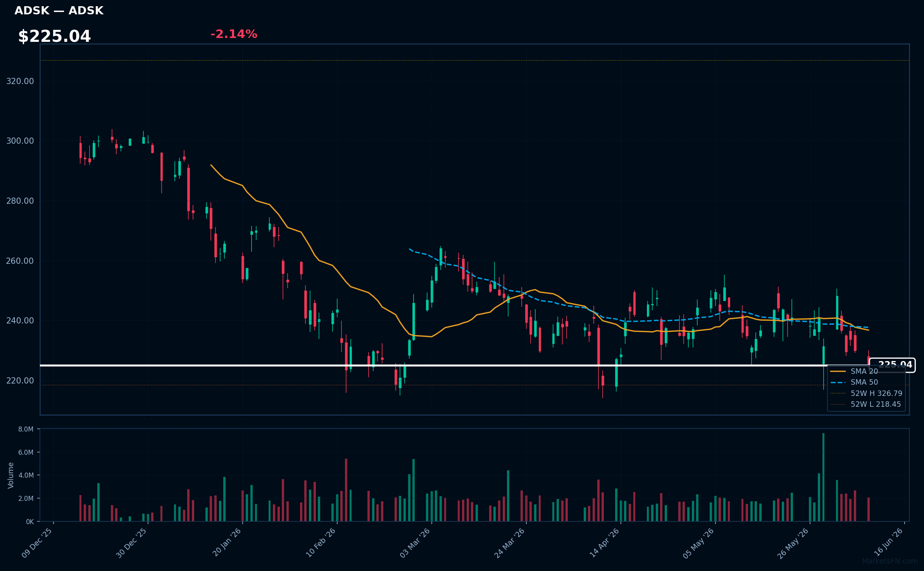The image size is (924, 571).
Task: Click the 0K volume axis label
Action: [30, 522]
